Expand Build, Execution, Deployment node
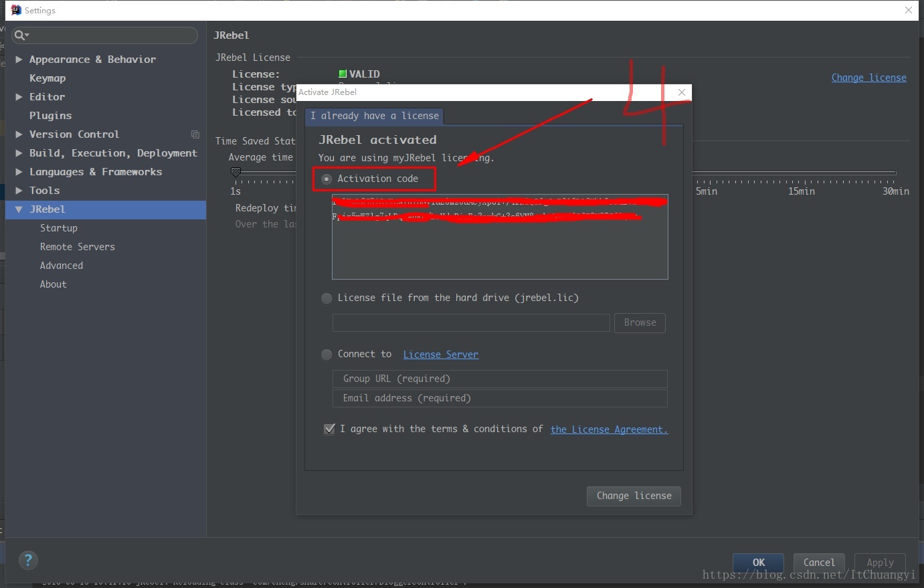 [x=19, y=153]
